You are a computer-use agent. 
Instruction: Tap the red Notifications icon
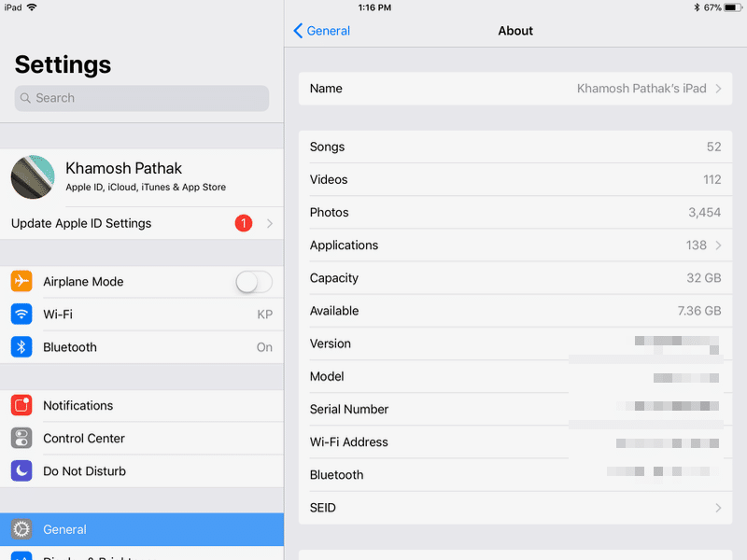(x=21, y=406)
